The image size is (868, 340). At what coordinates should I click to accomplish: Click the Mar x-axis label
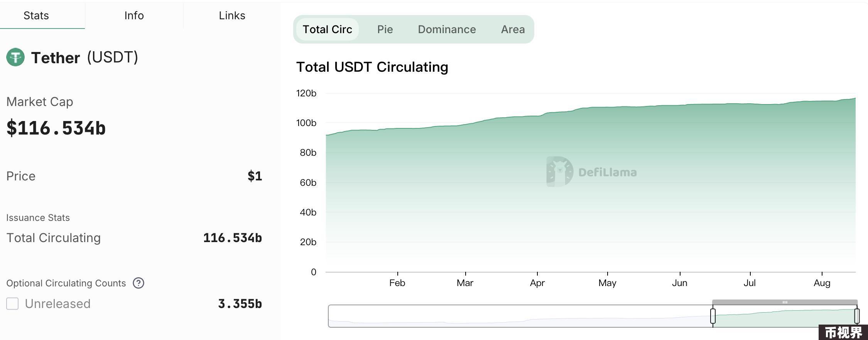click(x=465, y=283)
